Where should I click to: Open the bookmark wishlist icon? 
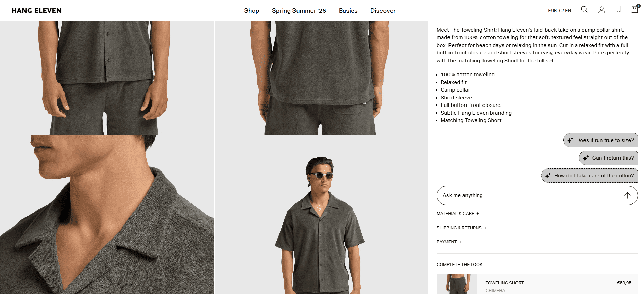[x=618, y=9]
